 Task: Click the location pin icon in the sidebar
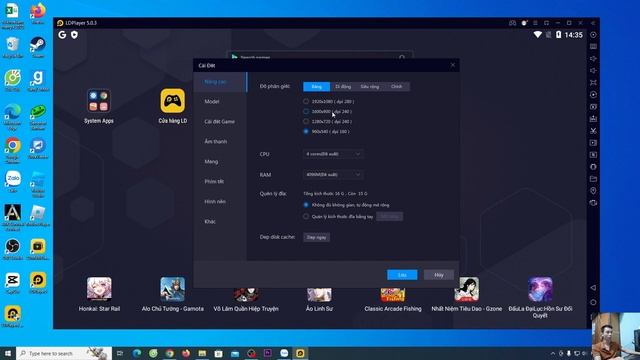593,191
